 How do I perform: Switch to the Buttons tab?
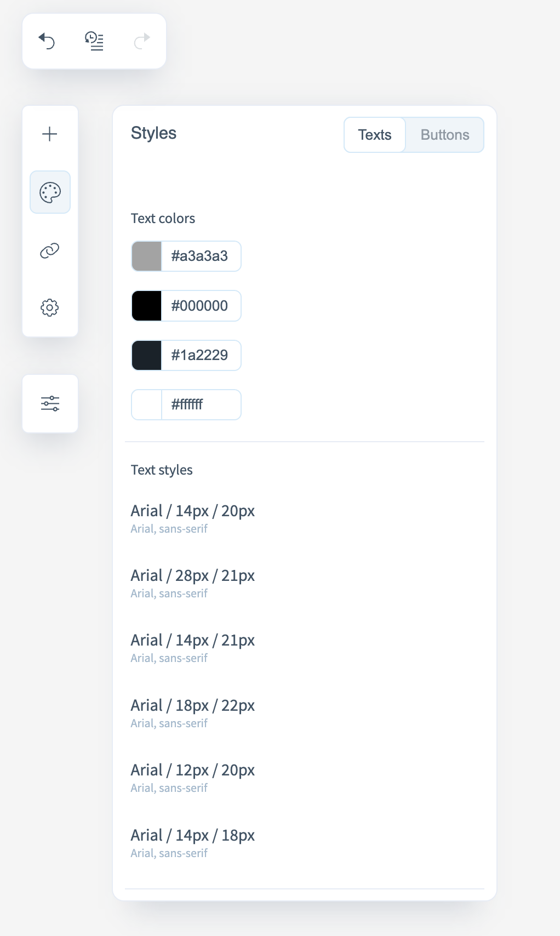tap(445, 135)
